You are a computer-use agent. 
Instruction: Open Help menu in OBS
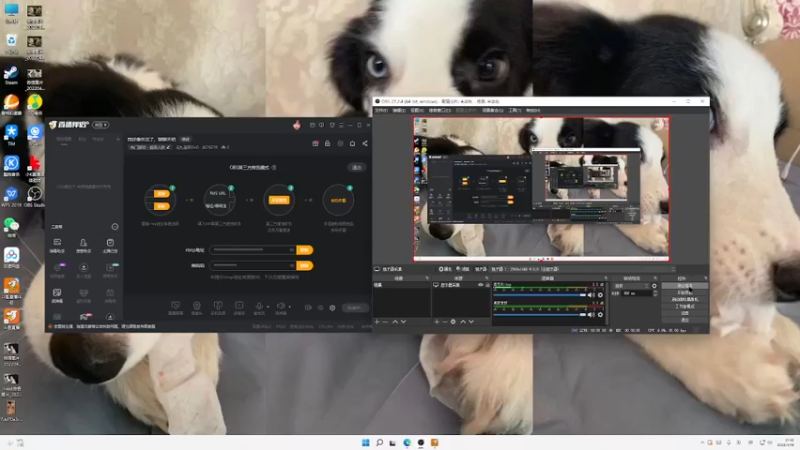pyautogui.click(x=533, y=110)
